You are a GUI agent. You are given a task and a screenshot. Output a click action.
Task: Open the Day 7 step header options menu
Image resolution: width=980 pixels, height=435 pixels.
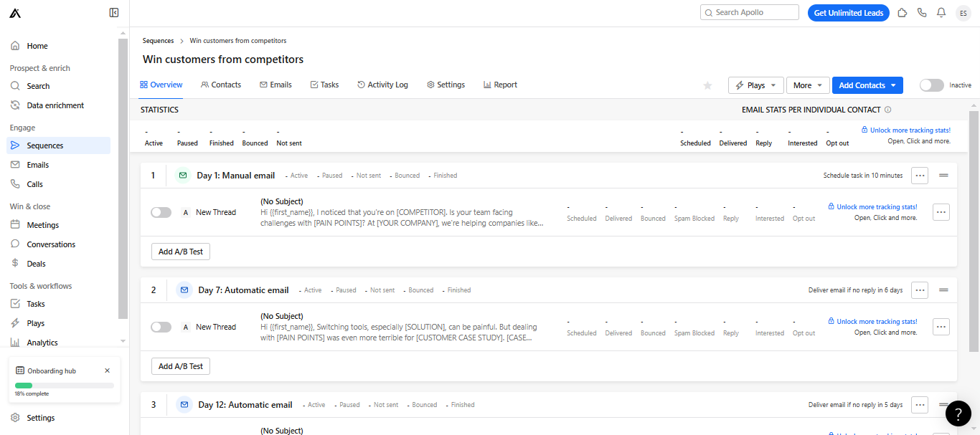click(920, 290)
